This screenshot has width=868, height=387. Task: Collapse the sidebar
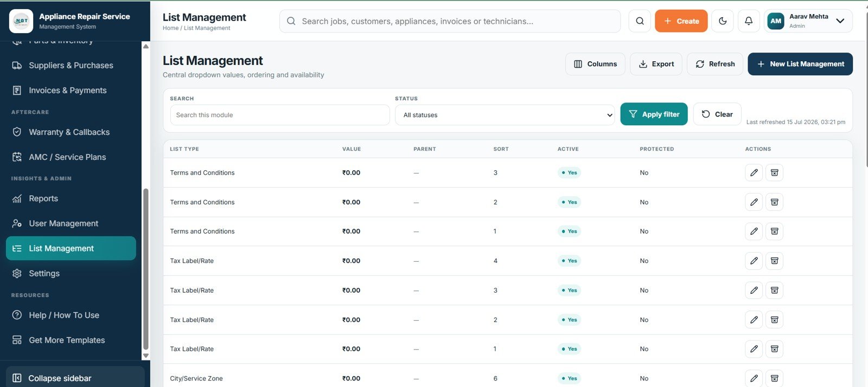75,378
